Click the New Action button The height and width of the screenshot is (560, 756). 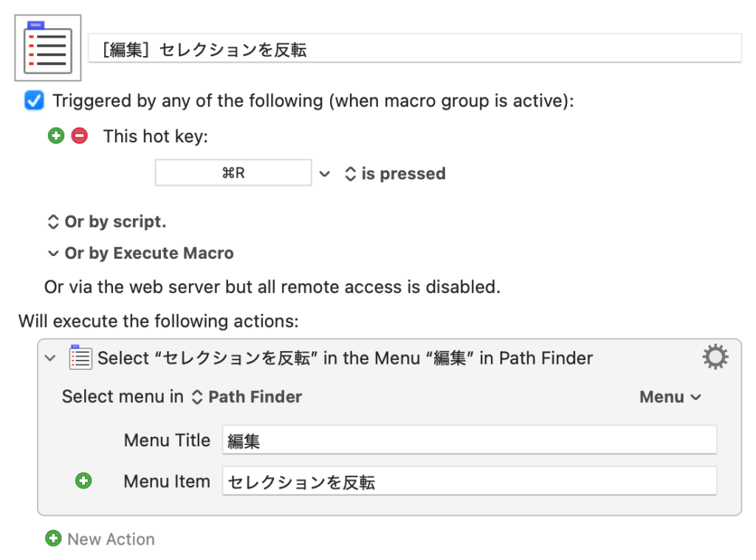tap(100, 539)
